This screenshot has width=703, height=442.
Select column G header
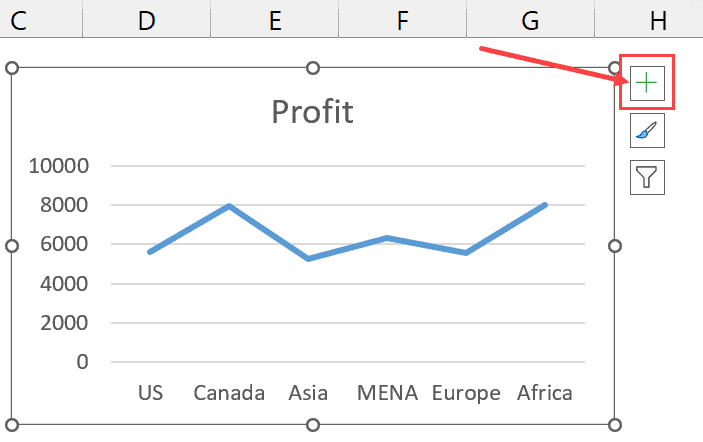[530, 21]
